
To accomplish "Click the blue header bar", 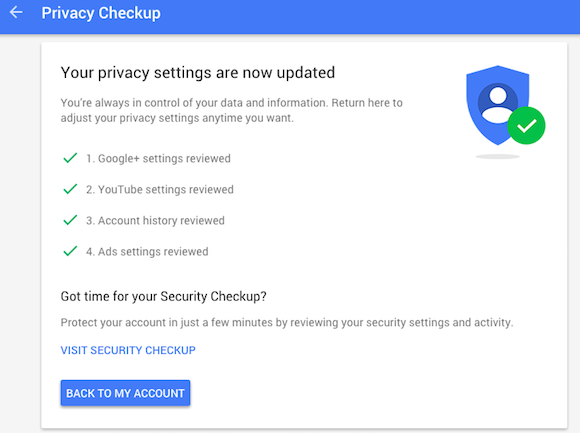I will pyautogui.click(x=290, y=17).
